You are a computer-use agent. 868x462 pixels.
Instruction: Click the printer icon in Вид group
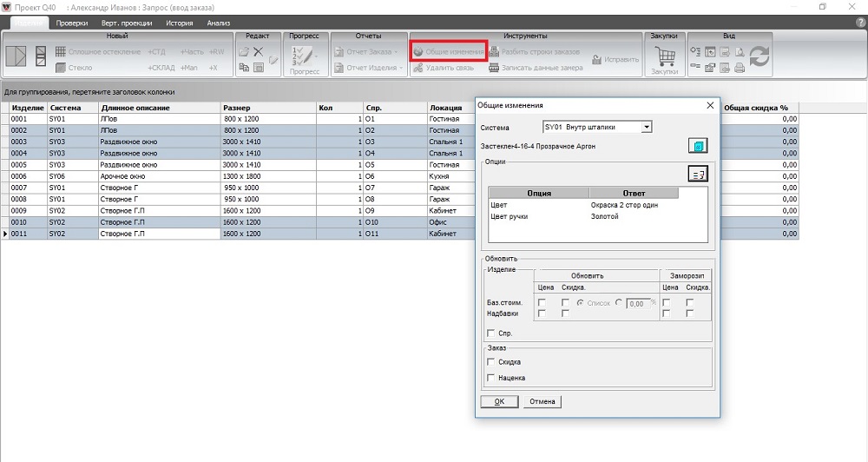click(738, 67)
